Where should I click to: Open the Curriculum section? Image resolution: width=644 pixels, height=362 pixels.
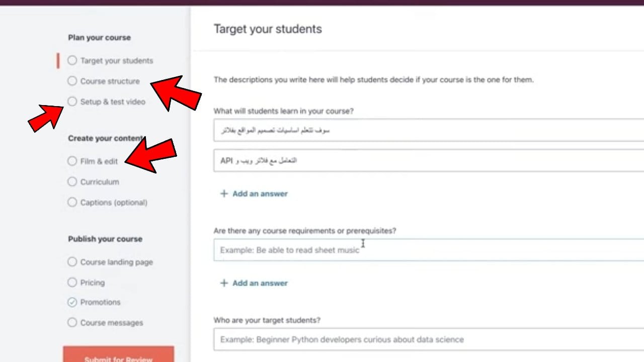pyautogui.click(x=100, y=182)
